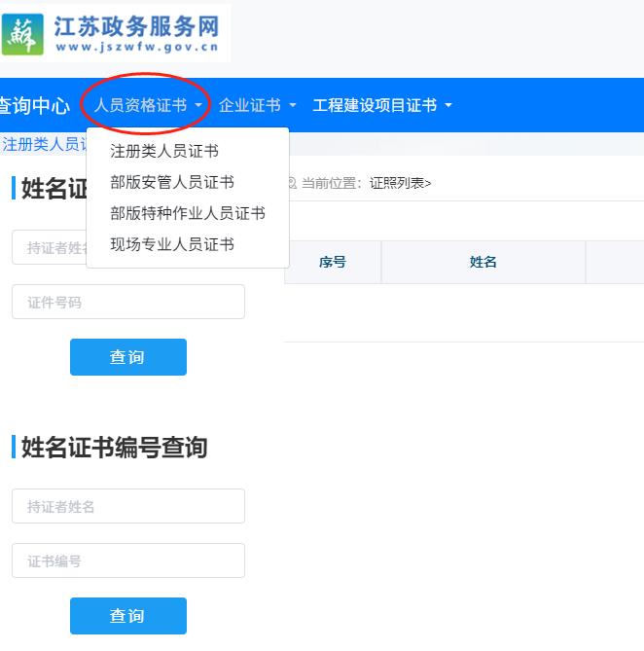Image resolution: width=644 pixels, height=651 pixels.
Task: Select 注册类人员证书 from the dropdown list
Action: point(164,151)
